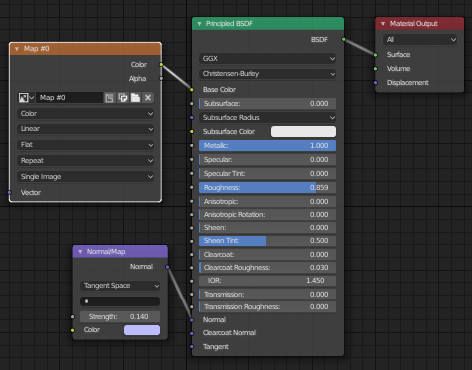Click the Transmission slider
472x370 pixels.
tap(267, 295)
